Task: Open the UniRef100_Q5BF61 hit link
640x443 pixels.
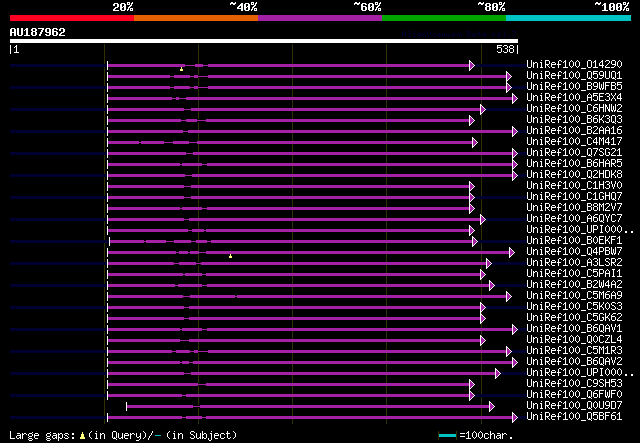Action: click(574, 417)
